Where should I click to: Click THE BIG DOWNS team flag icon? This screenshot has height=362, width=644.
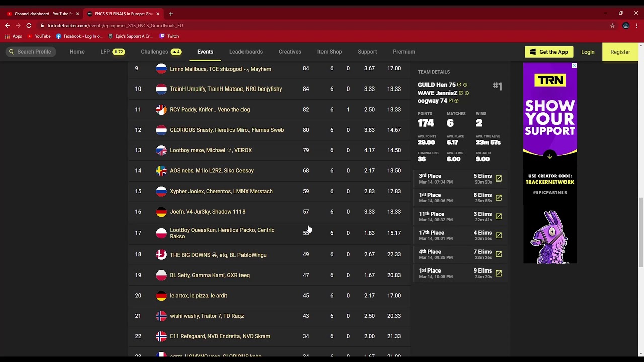tap(161, 255)
